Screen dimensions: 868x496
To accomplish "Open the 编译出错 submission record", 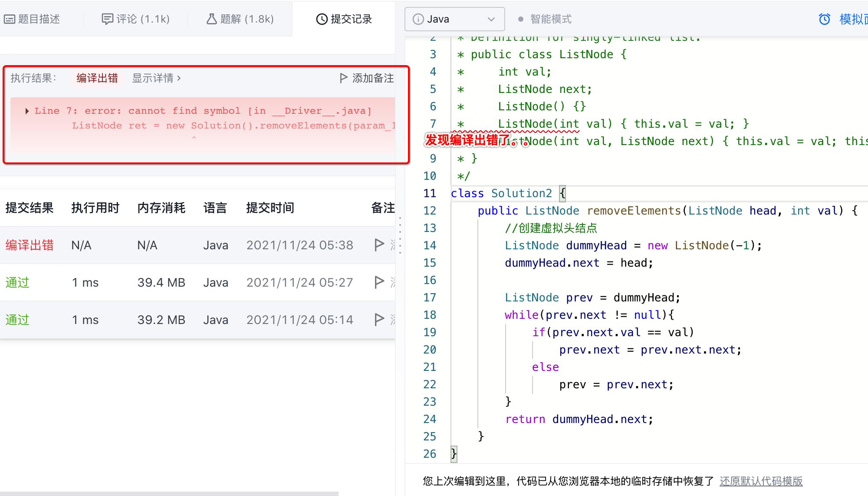I will 30,245.
